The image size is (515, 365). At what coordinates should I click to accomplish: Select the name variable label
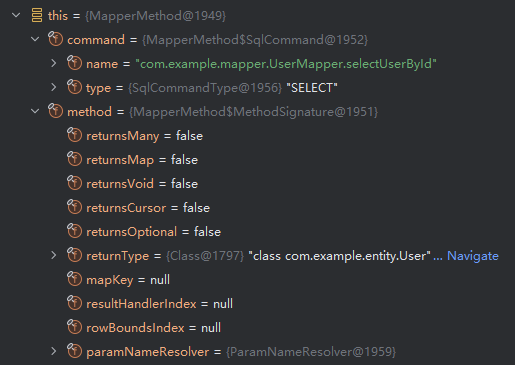102,64
